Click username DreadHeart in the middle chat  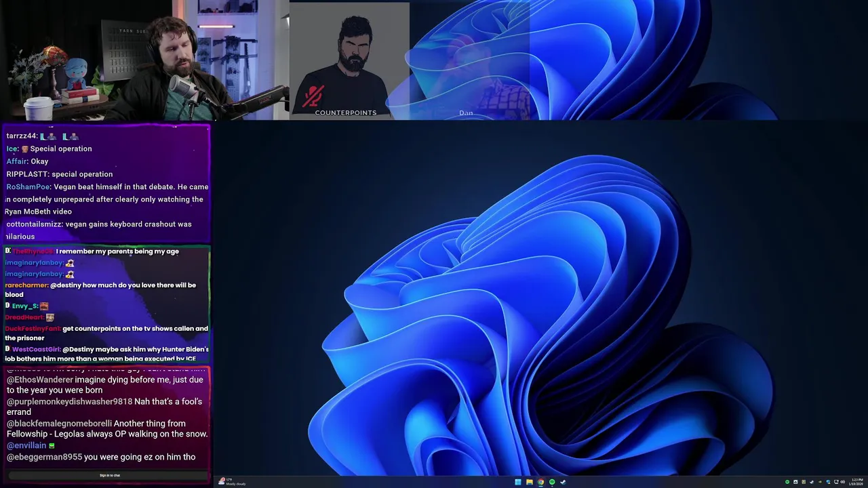(x=24, y=317)
